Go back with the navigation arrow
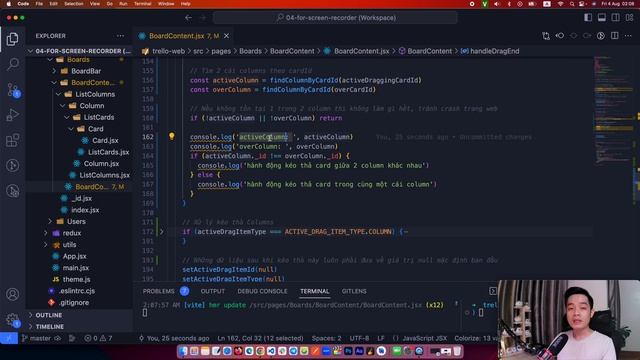This screenshot has width=640, height=360. [189, 18]
